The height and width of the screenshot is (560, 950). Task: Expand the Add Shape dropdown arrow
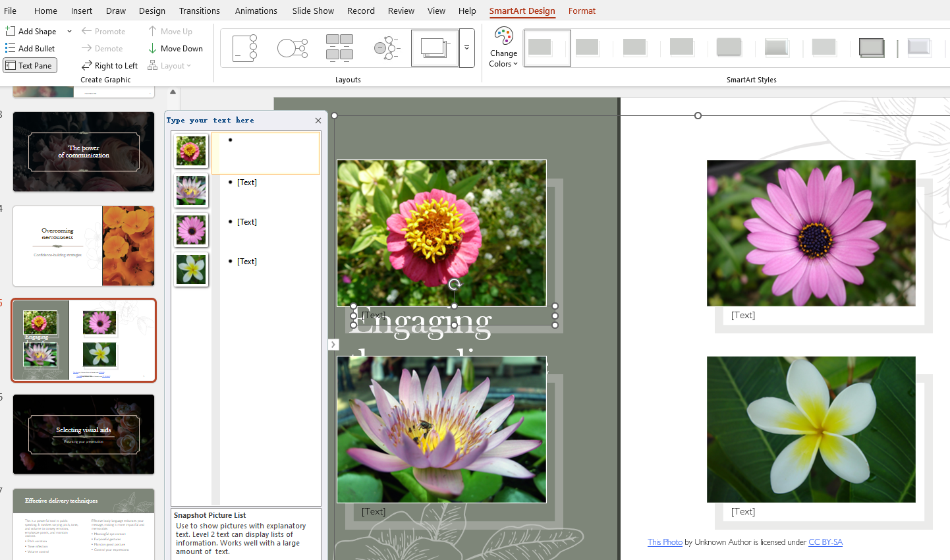tap(69, 31)
